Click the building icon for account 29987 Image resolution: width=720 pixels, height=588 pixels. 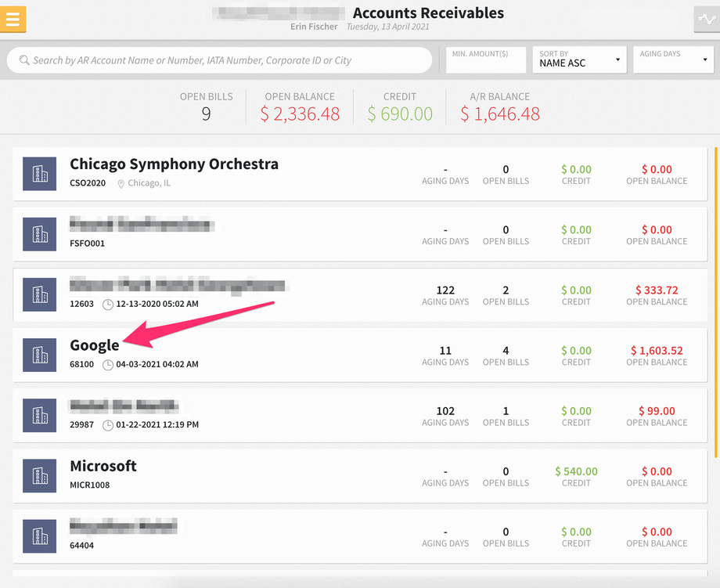[x=39, y=415]
